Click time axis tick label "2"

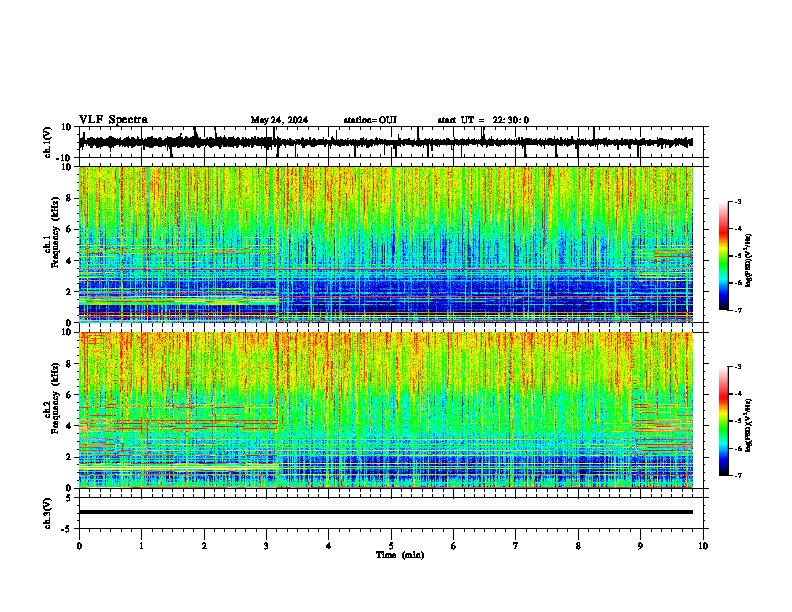(204, 546)
